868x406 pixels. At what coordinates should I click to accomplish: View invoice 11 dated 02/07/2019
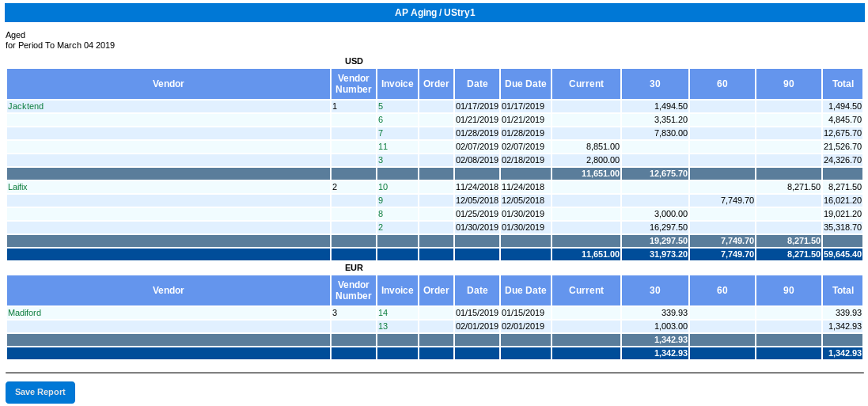point(383,146)
